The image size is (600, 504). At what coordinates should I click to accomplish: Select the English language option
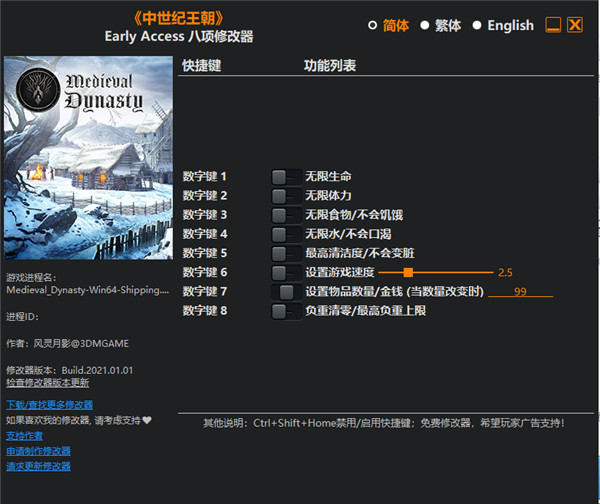point(477,25)
